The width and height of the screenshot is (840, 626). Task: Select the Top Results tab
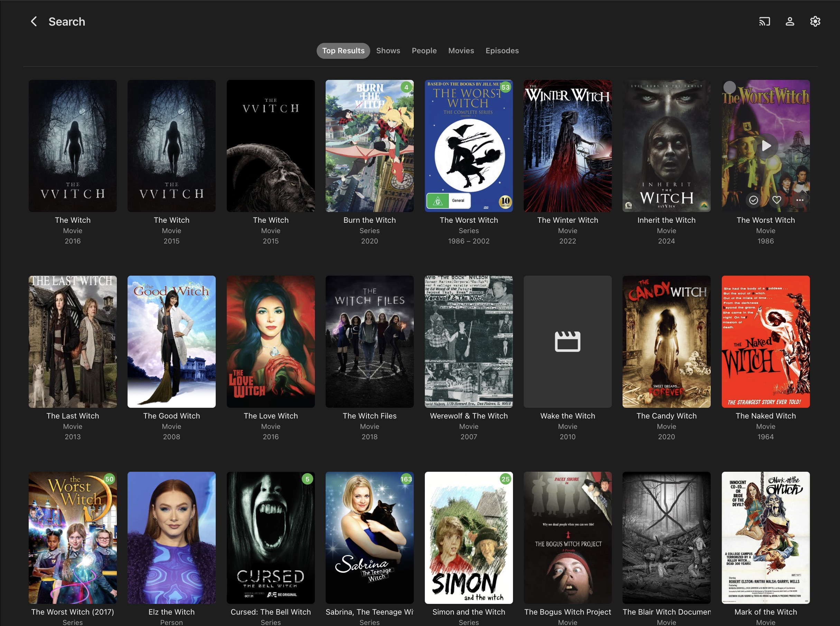(x=343, y=51)
